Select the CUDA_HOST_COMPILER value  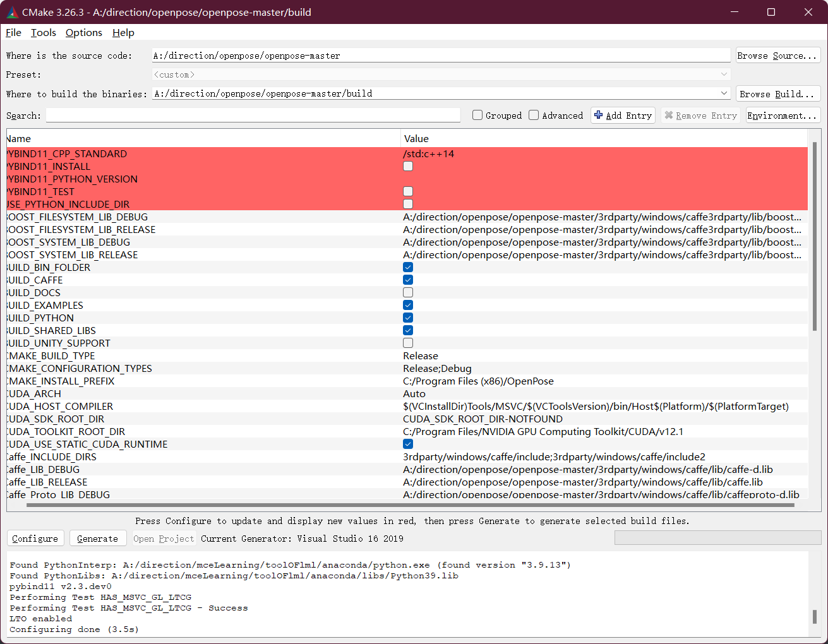(x=596, y=406)
